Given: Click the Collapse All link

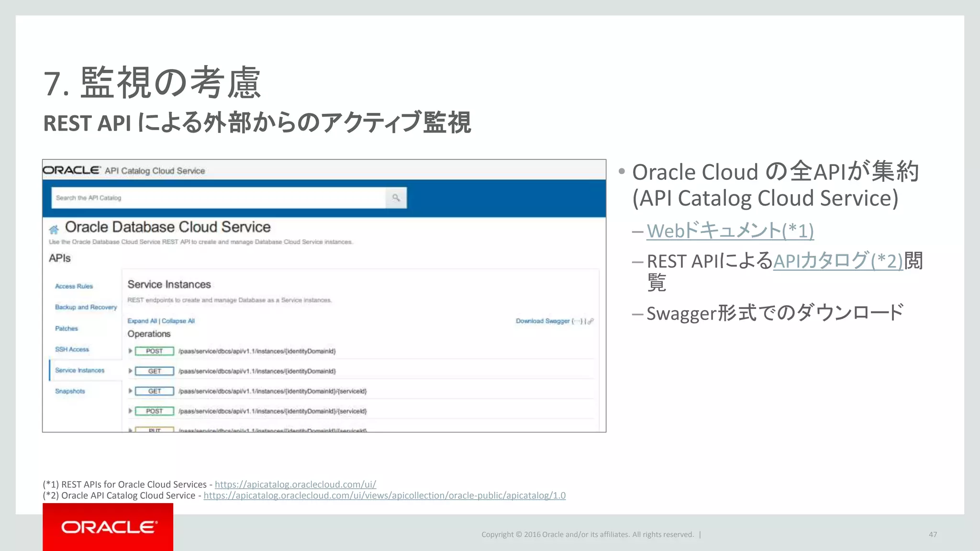Looking at the screenshot, I should (x=178, y=321).
